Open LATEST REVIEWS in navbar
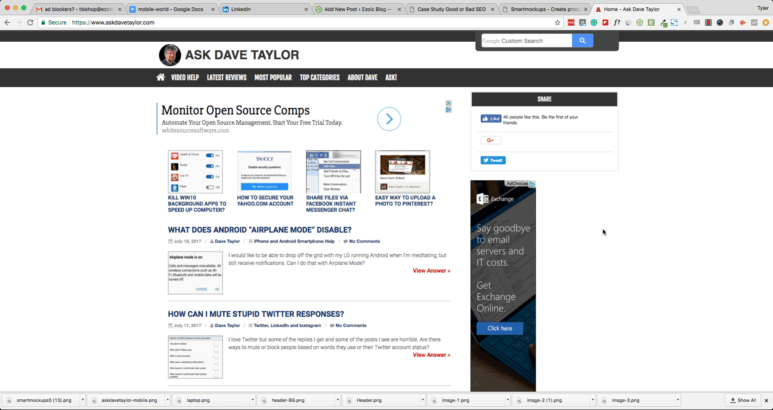 (x=226, y=77)
